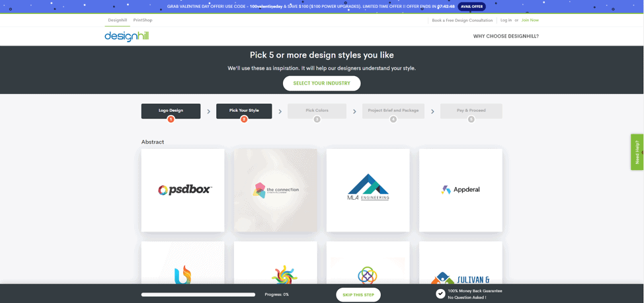
Task: Pick the Sulivan & logo card
Action: pos(461,263)
